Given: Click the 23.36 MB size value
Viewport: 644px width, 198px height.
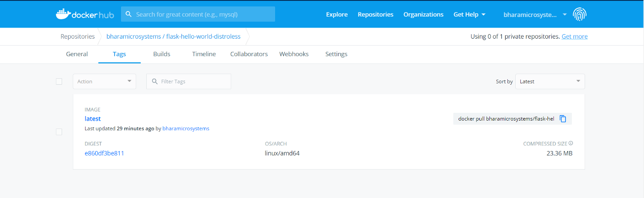Looking at the screenshot, I should 559,153.
